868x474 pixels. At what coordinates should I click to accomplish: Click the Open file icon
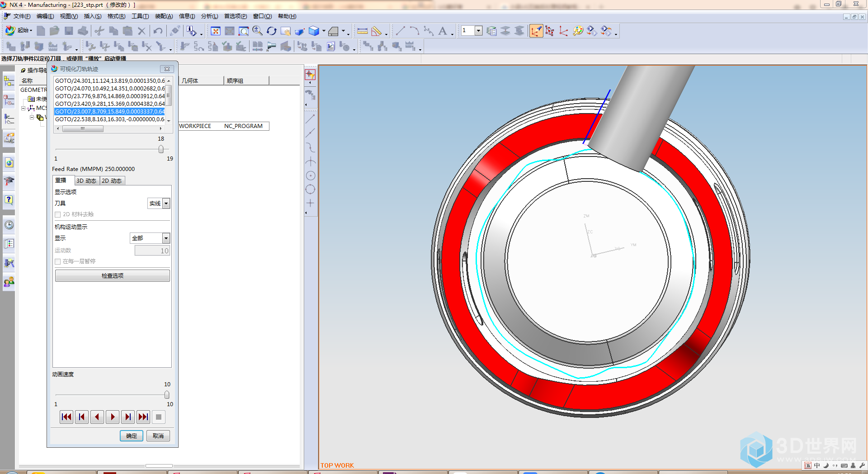coord(55,31)
